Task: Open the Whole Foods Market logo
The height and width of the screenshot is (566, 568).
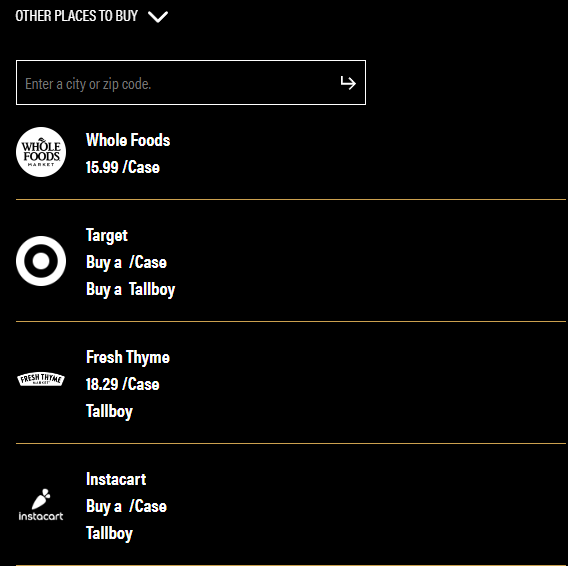Action: (41, 152)
